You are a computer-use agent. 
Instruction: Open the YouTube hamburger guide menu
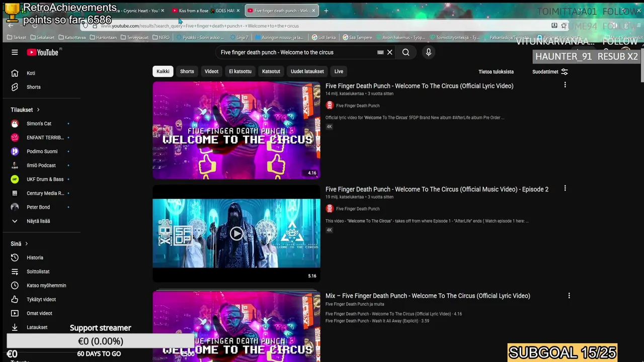pyautogui.click(x=15, y=52)
